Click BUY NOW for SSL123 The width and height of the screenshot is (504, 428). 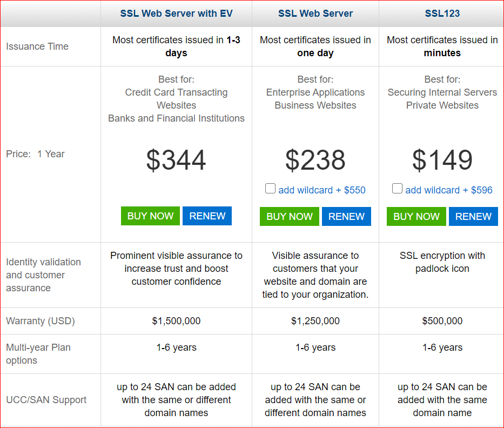[416, 216]
